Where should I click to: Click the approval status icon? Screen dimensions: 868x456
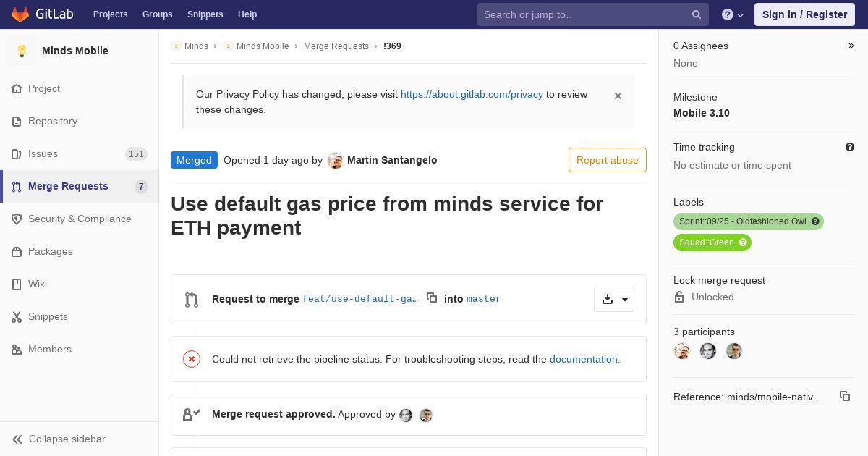(x=192, y=415)
